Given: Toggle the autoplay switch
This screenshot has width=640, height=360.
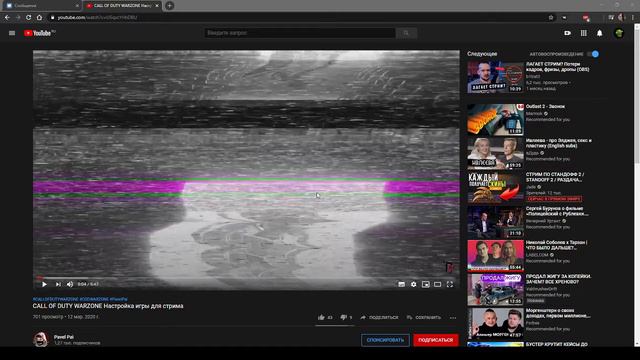Looking at the screenshot, I should [x=593, y=54].
